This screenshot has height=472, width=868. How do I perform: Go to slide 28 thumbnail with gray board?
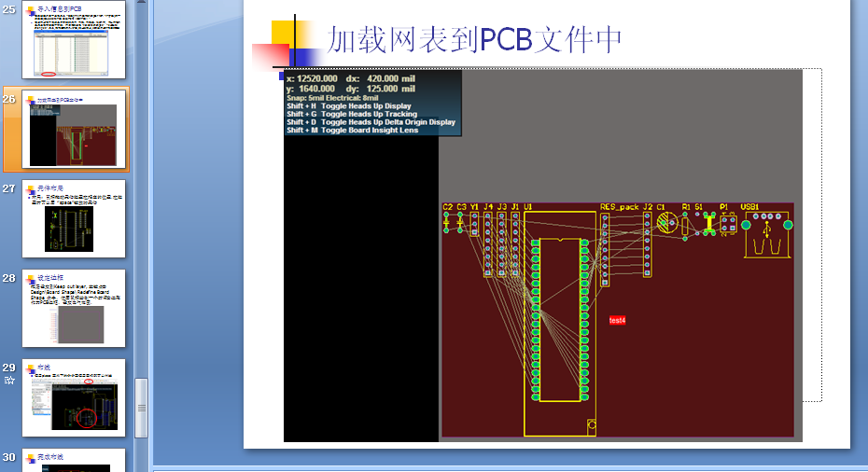pos(74,308)
